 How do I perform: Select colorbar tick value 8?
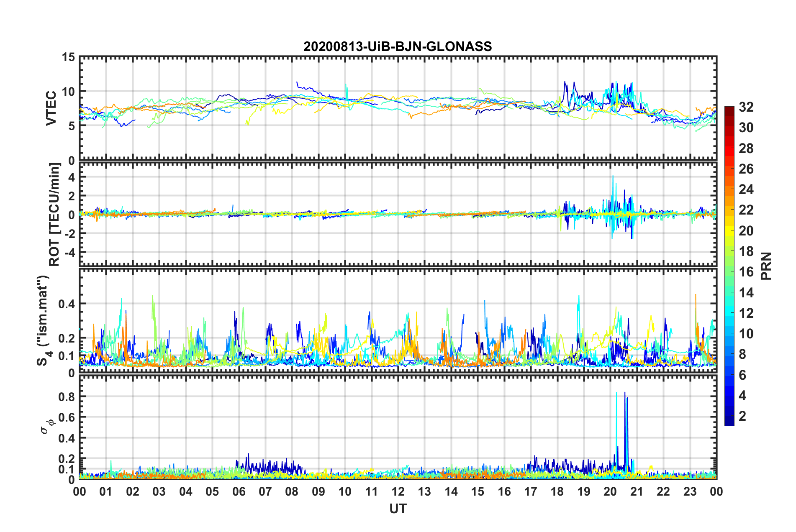point(742,355)
